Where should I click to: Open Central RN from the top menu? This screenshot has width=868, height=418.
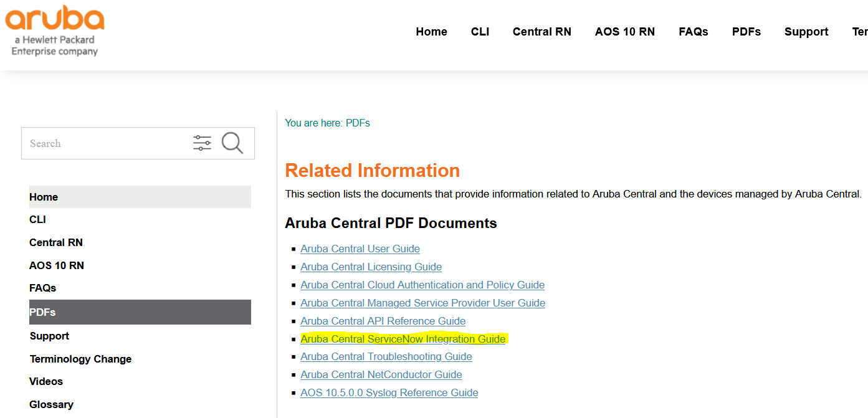pos(541,31)
